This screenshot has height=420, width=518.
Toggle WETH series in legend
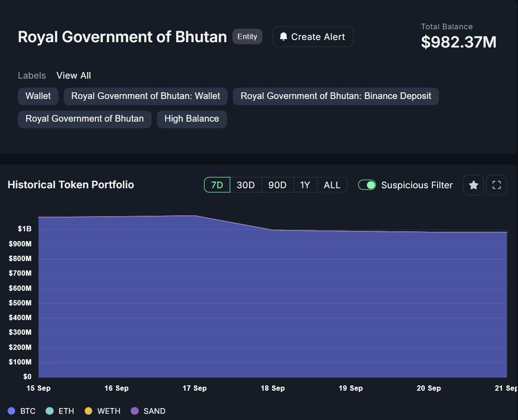point(103,411)
